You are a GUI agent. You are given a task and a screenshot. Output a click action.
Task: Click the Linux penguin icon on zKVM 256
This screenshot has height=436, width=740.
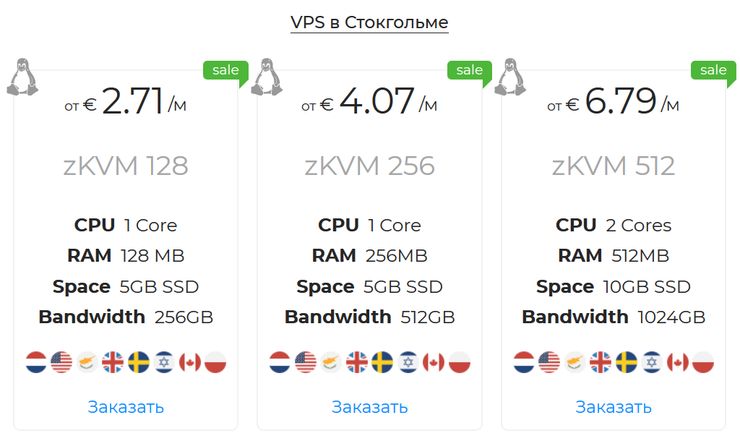266,77
